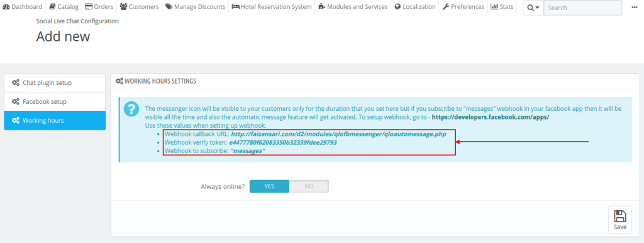This screenshot has width=644, height=243.
Task: Click the Customers people icon
Action: [123, 6]
